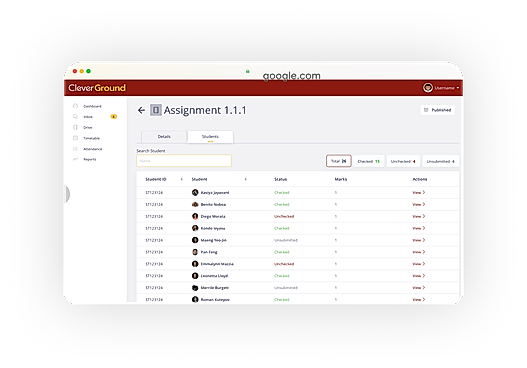Select the Students tab
Screen dimensions: 527x368
210,137
